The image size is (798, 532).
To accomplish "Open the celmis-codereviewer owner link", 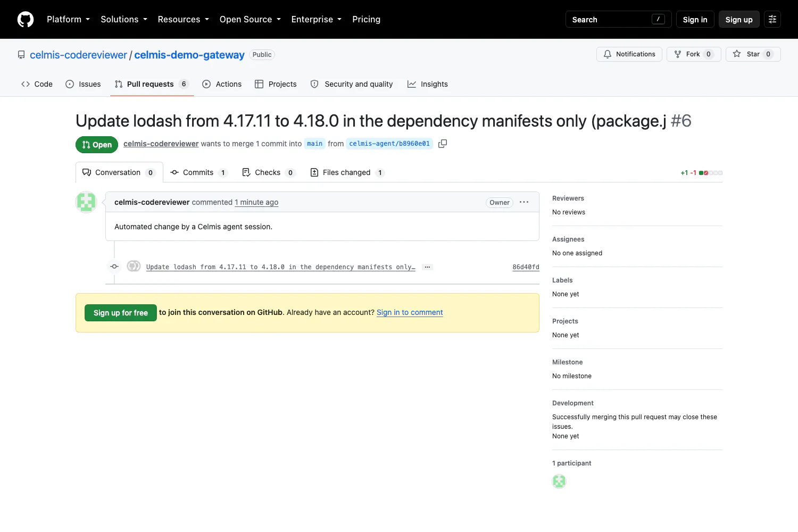I will (x=78, y=55).
